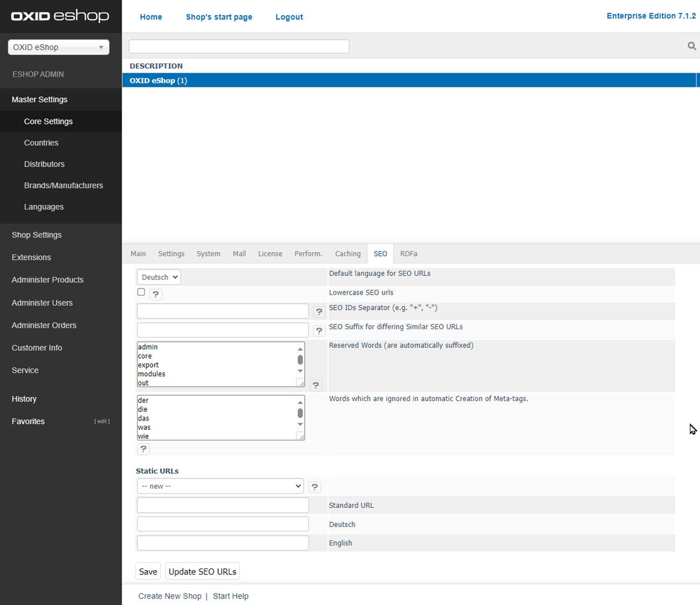
Task: Open the Deutsch default language dropdown
Action: 159,277
